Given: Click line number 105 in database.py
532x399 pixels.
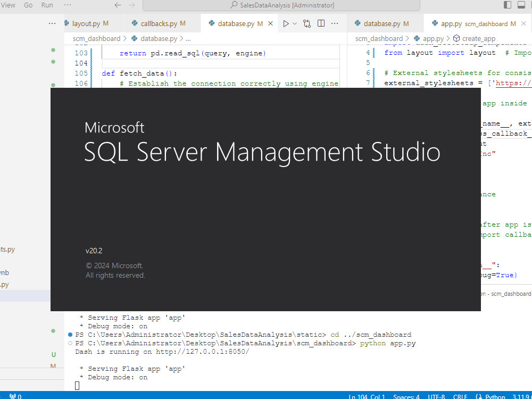Looking at the screenshot, I should point(81,73).
